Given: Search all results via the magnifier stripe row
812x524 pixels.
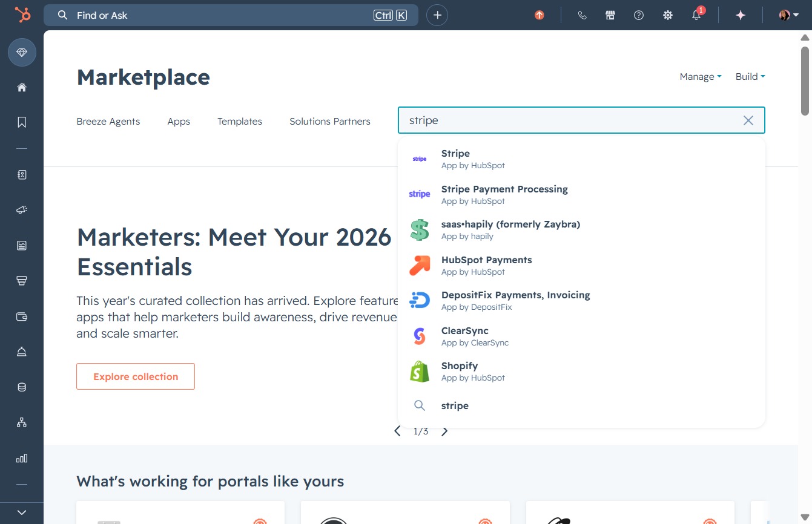Looking at the screenshot, I should 581,405.
